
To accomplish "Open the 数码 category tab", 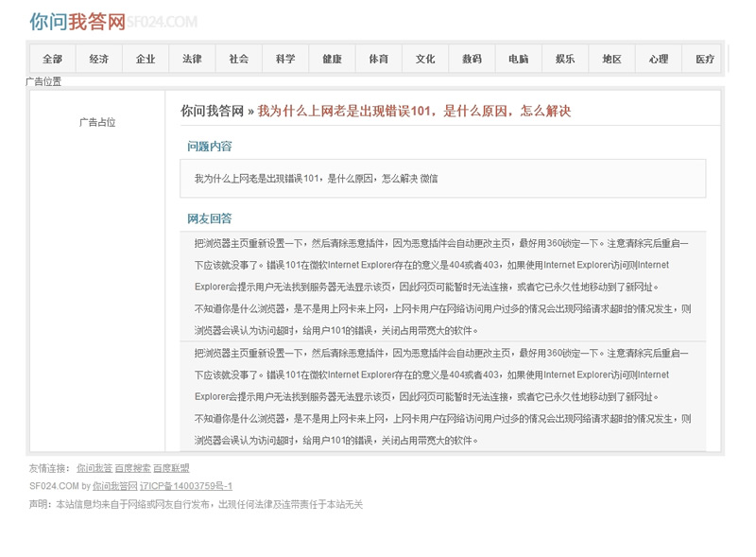I will (x=472, y=59).
